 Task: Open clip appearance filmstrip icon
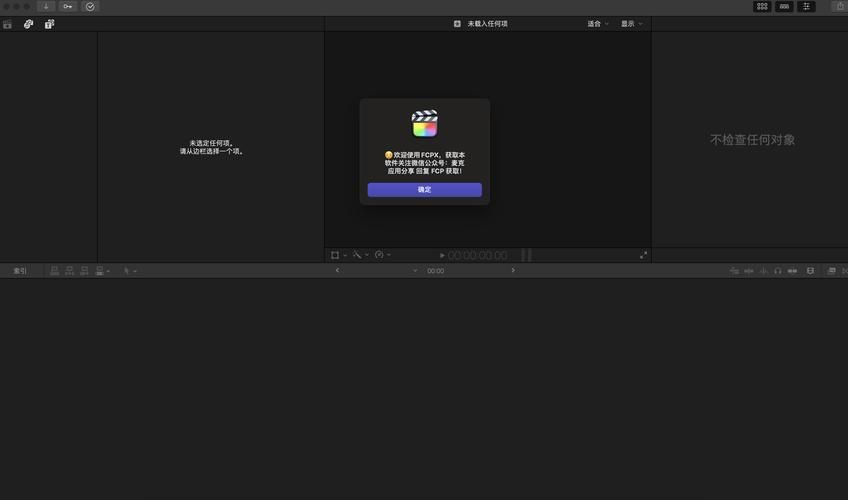coord(810,271)
